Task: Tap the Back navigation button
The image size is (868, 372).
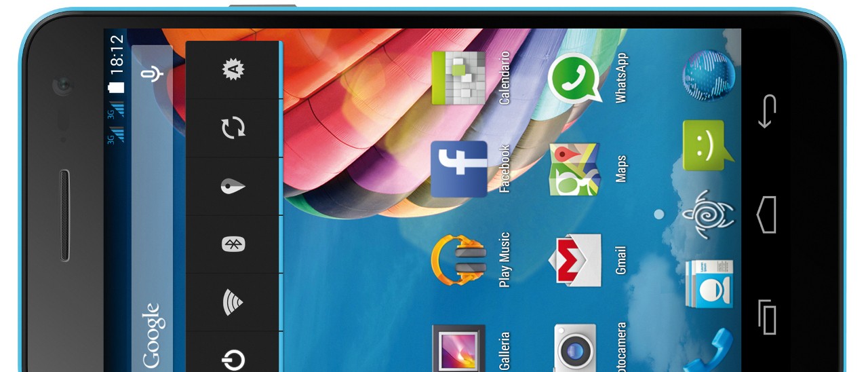Action: click(766, 112)
